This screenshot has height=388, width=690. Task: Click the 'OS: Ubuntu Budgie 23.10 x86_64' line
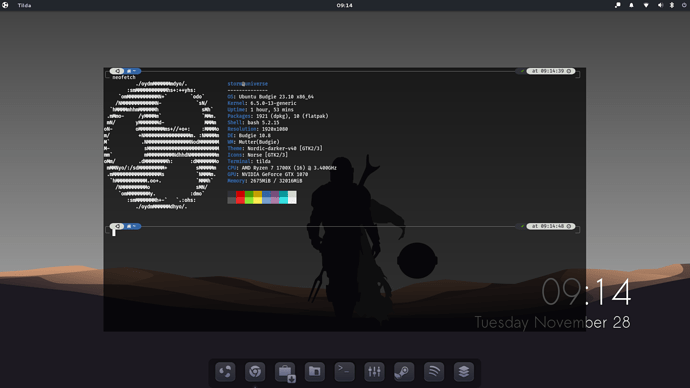click(271, 97)
